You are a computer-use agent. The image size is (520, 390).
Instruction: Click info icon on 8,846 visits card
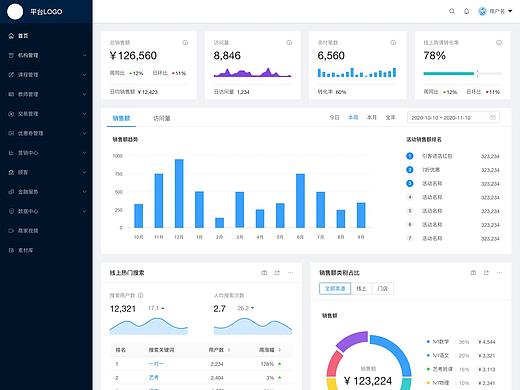[289, 43]
